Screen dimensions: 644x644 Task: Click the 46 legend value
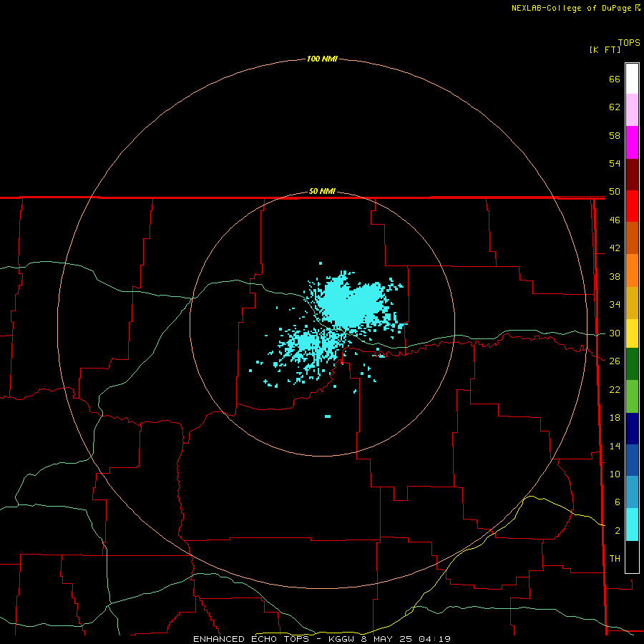pyautogui.click(x=615, y=220)
